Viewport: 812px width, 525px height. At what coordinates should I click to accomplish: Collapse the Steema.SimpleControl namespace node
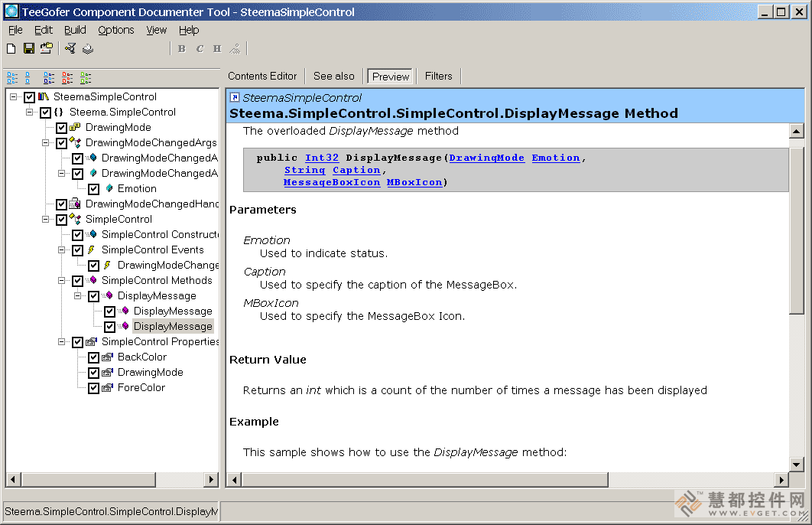(x=30, y=112)
